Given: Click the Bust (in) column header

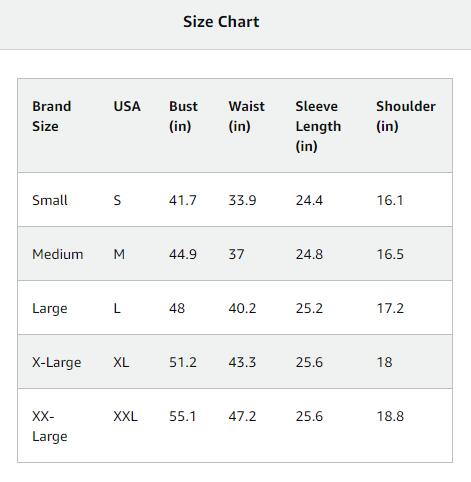Looking at the screenshot, I should 183,116.
